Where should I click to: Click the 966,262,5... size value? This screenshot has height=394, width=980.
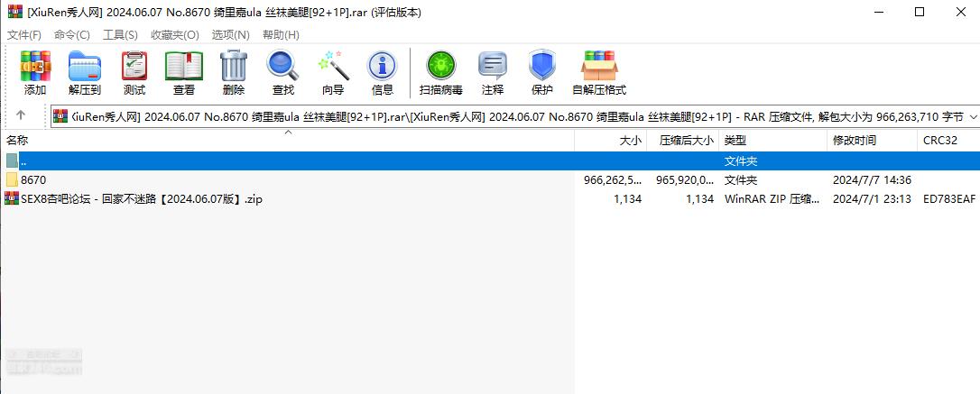[x=613, y=179]
